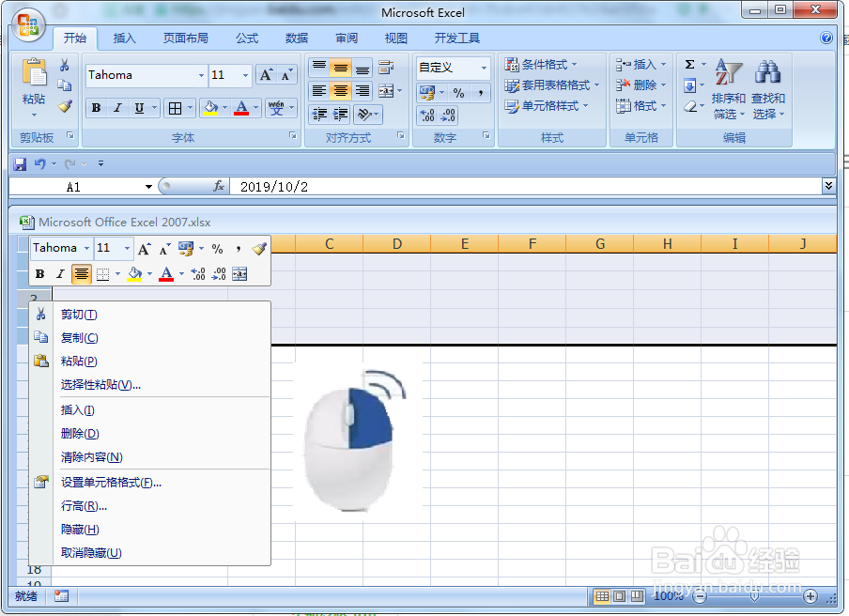Click the Decrease Indent icon in the ribbon
The width and height of the screenshot is (849, 616).
pos(319,115)
